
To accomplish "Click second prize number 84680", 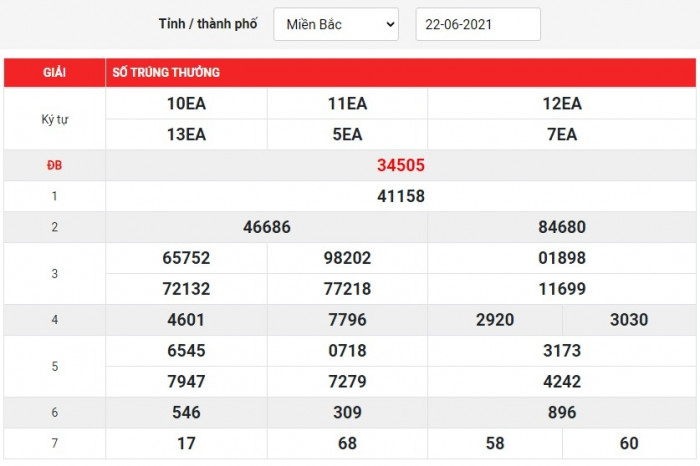I will [x=562, y=228].
